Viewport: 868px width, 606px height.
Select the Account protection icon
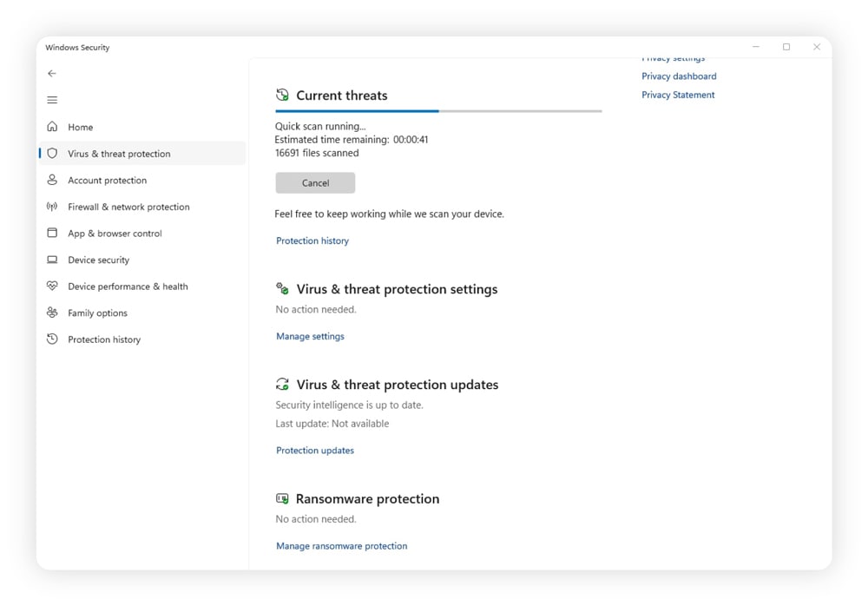[53, 180]
